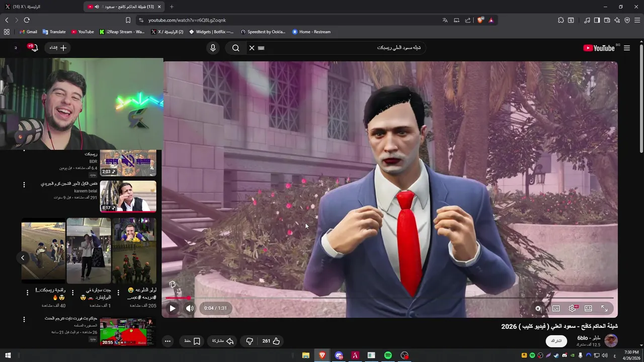The height and width of the screenshot is (362, 644).
Task: Enter full screen mode
Action: coord(604,308)
